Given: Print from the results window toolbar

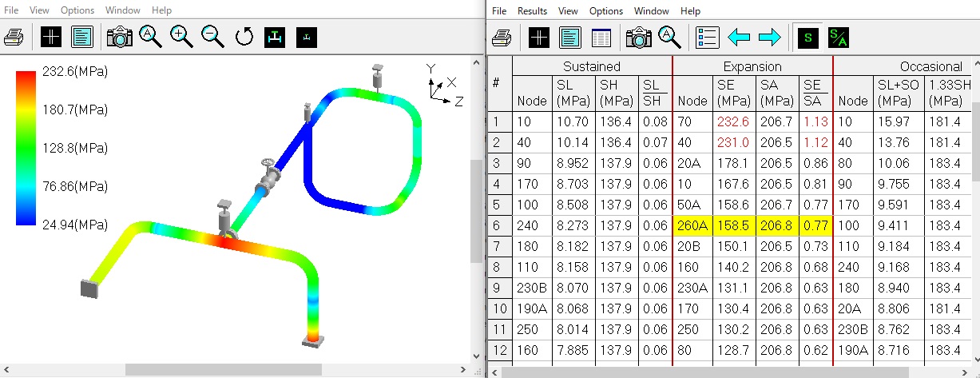Looking at the screenshot, I should coord(502,37).
